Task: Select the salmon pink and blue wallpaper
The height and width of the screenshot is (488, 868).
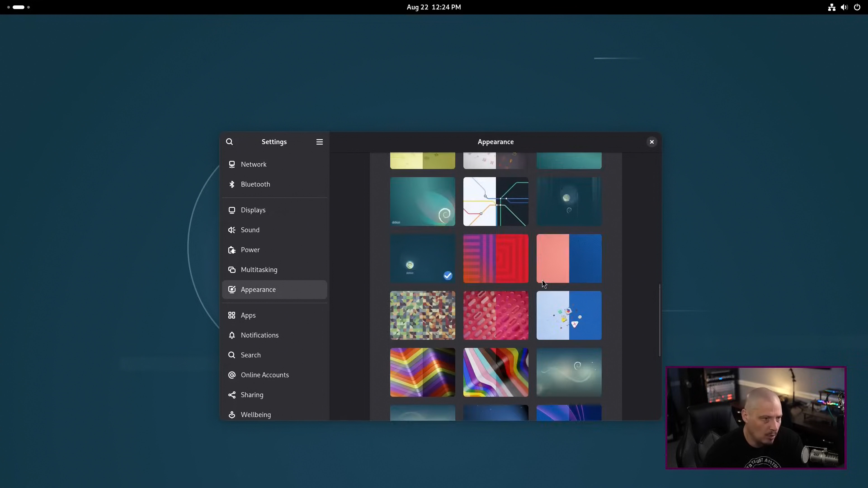Action: (x=569, y=258)
